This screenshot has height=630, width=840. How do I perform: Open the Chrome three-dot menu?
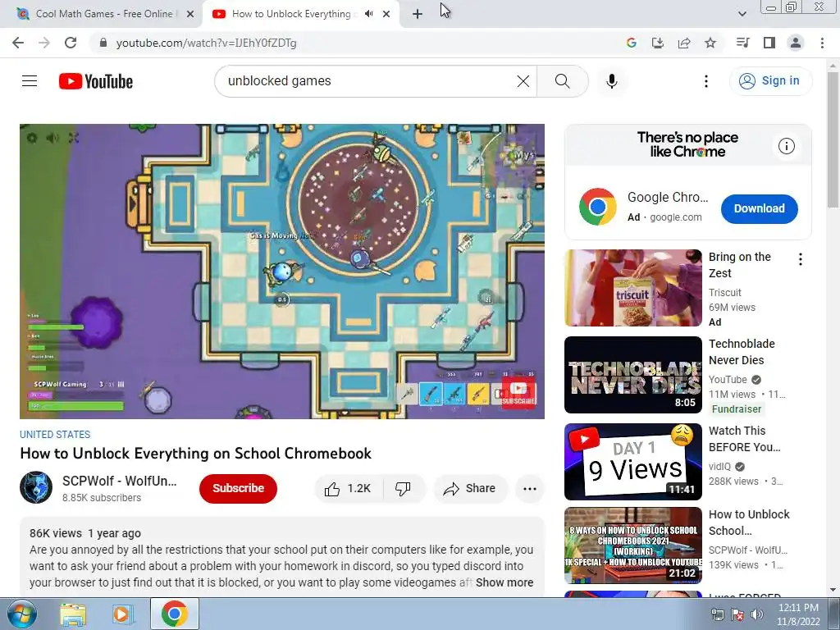tap(822, 43)
